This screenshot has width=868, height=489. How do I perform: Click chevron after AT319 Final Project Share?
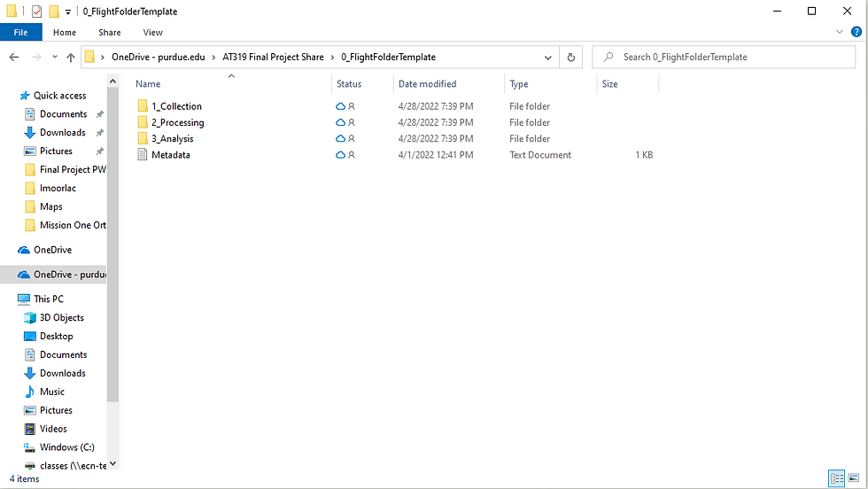tap(332, 57)
